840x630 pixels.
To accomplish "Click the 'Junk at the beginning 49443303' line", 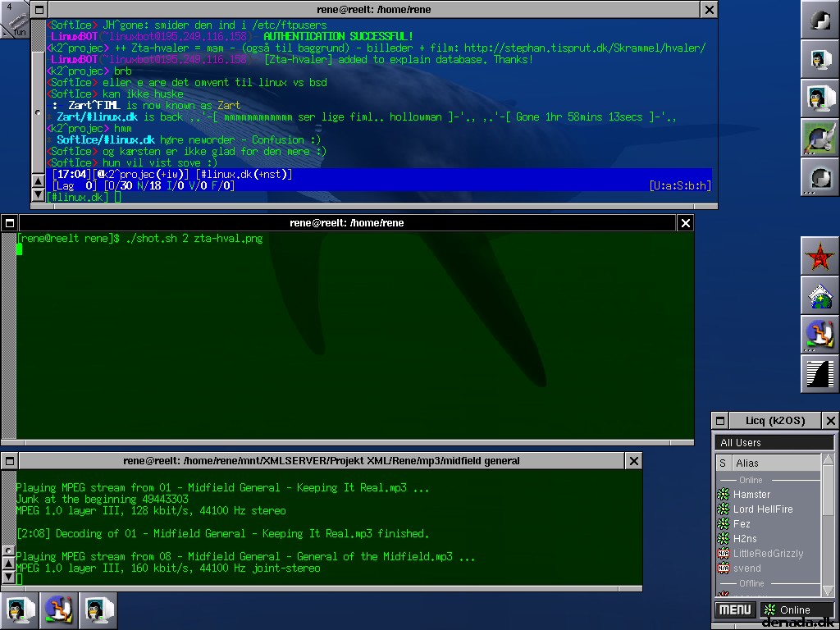I will (x=103, y=500).
